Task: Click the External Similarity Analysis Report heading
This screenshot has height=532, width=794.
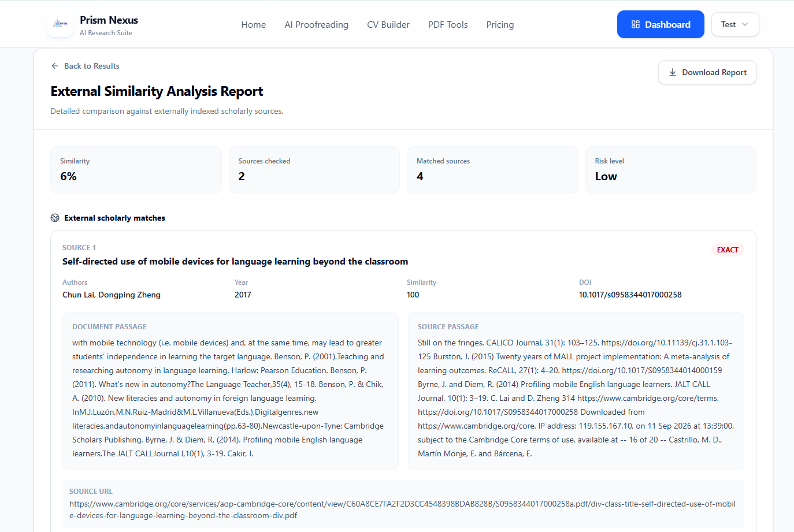Action: [x=157, y=91]
